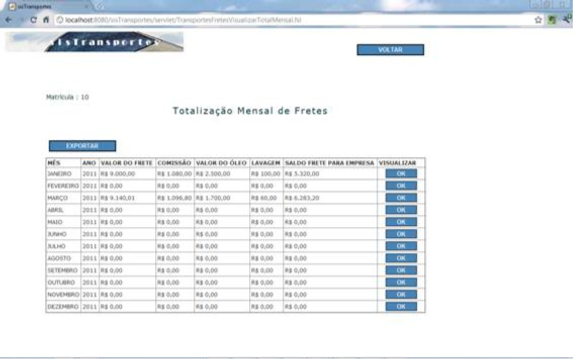Select the R$ 9.000,00 freight value
The image size is (574, 362).
tap(118, 174)
